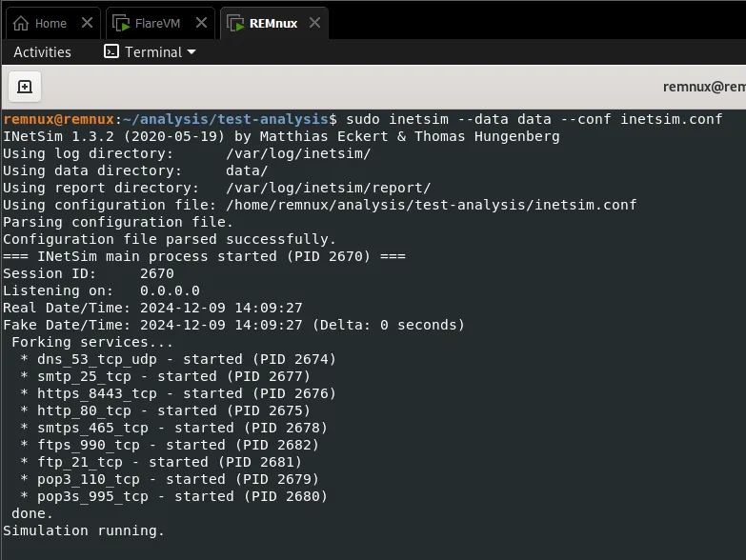Expand the Terminal app menu arrow
Viewport: 746px width, 560px height.
[x=192, y=52]
